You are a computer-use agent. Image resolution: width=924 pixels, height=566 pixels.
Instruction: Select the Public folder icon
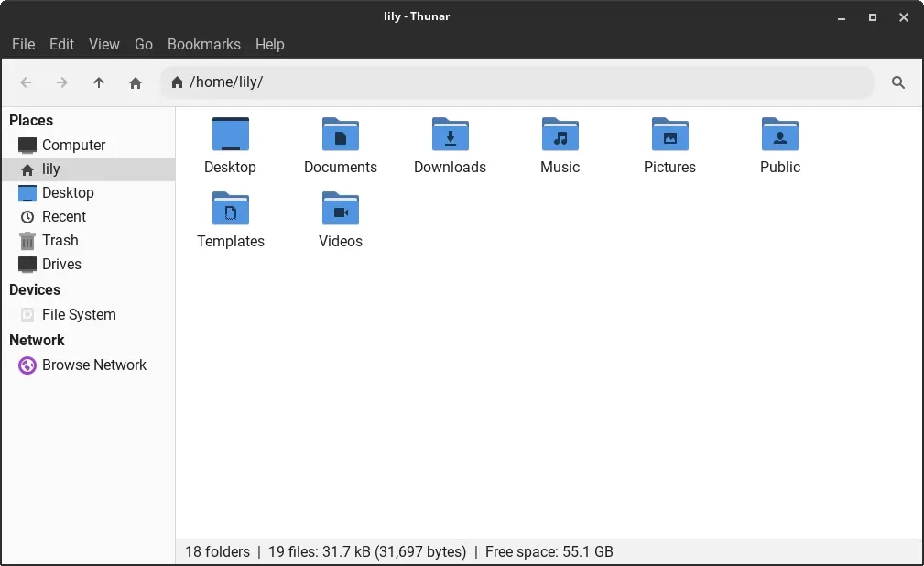point(780,135)
